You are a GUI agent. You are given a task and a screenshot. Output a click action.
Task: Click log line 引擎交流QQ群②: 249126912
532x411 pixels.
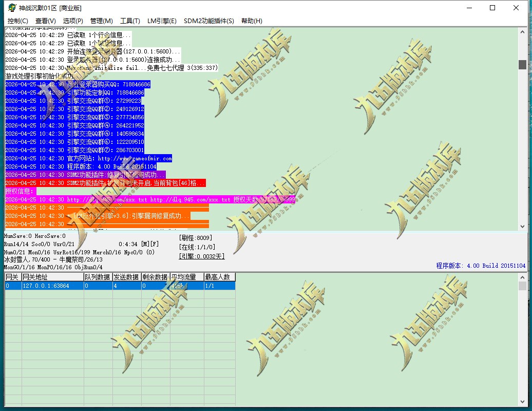(74, 109)
